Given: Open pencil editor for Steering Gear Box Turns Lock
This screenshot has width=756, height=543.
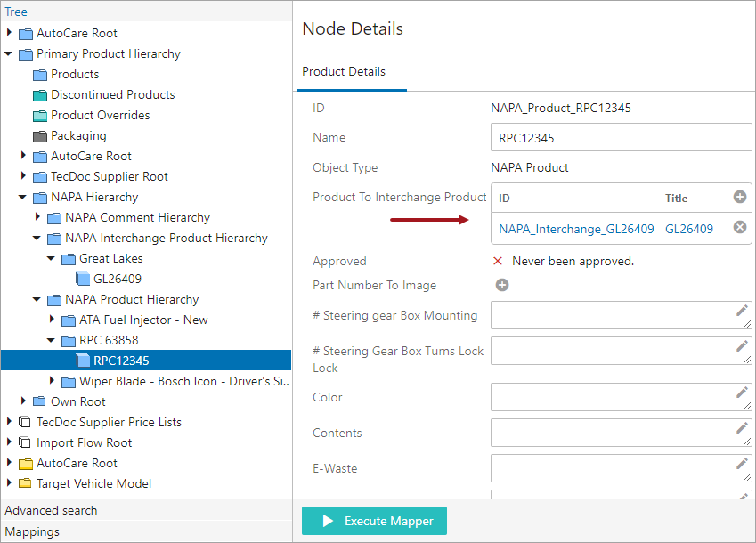Looking at the screenshot, I should [742, 346].
